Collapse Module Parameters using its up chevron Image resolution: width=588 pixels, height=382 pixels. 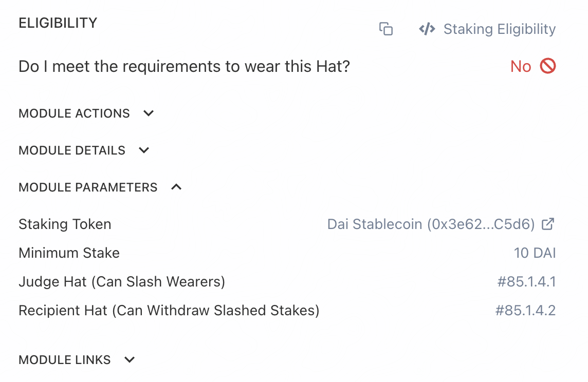tap(176, 187)
